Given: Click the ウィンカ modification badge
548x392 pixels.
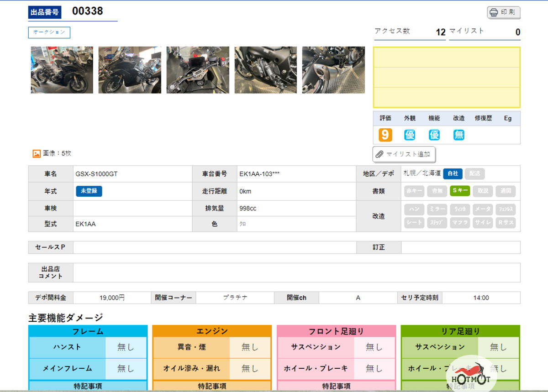Looking at the screenshot, I should [x=460, y=209].
